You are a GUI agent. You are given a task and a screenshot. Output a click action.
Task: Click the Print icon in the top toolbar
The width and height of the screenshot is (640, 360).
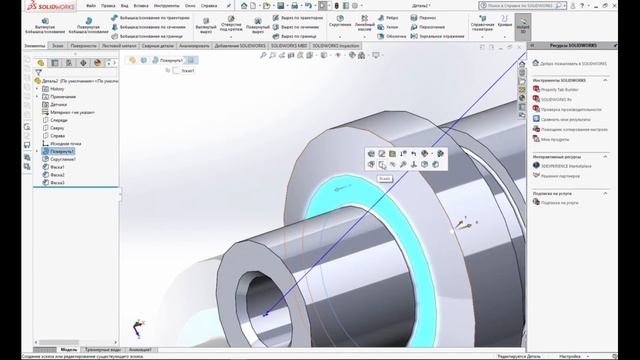coord(294,6)
